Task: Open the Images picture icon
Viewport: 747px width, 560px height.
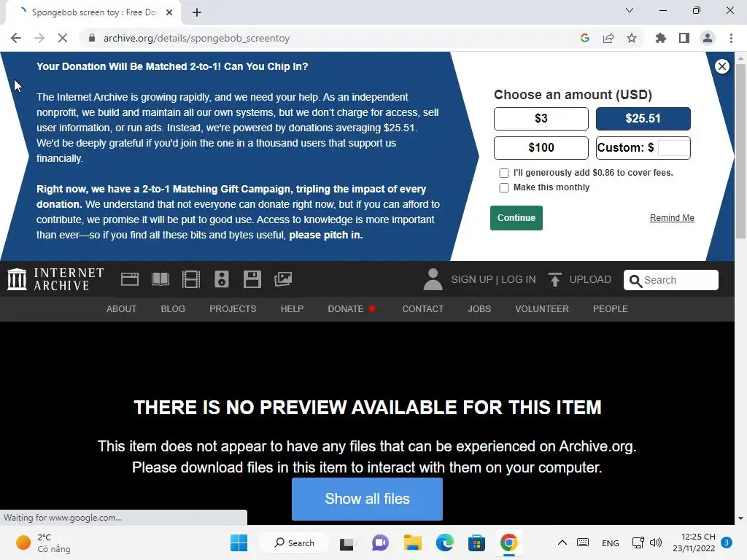Action: coord(283,279)
